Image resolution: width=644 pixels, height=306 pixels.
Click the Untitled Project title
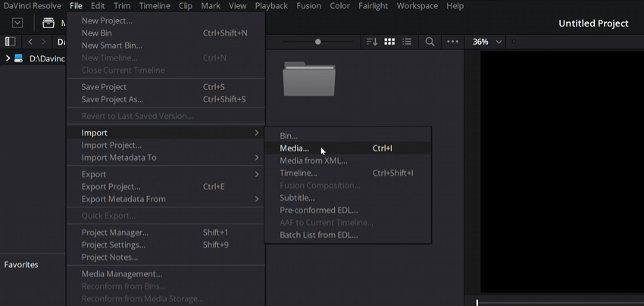coord(593,23)
